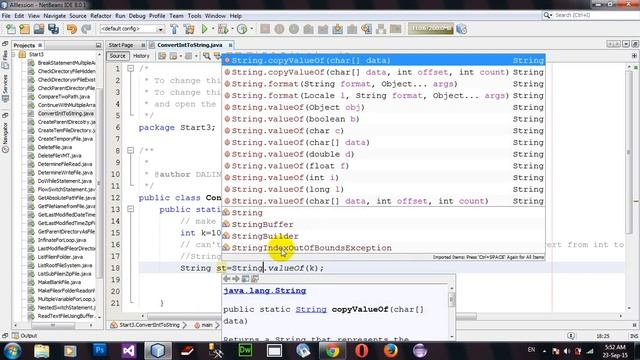Image resolution: width=640 pixels, height=360 pixels.
Task: Click the Debug Project toolbar icon
Action: [223, 29]
